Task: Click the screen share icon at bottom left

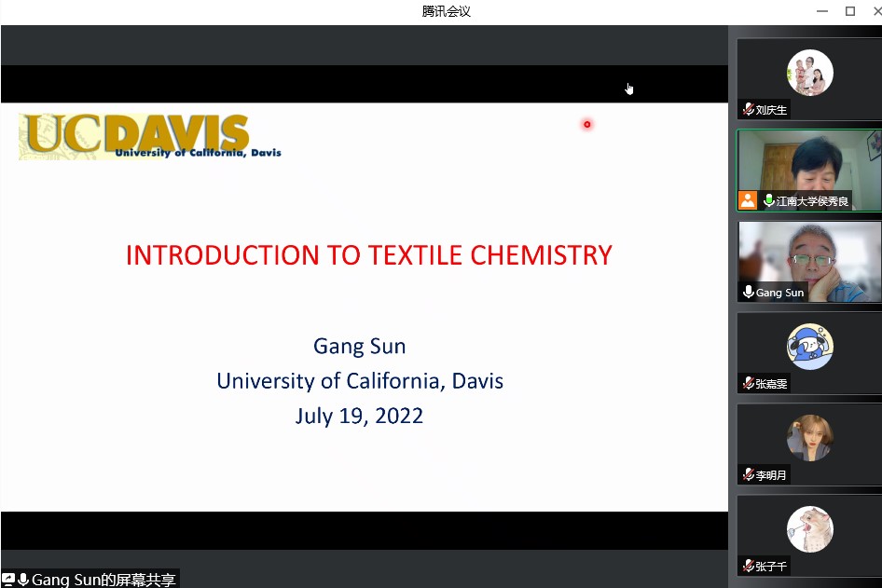Action: coord(8,580)
